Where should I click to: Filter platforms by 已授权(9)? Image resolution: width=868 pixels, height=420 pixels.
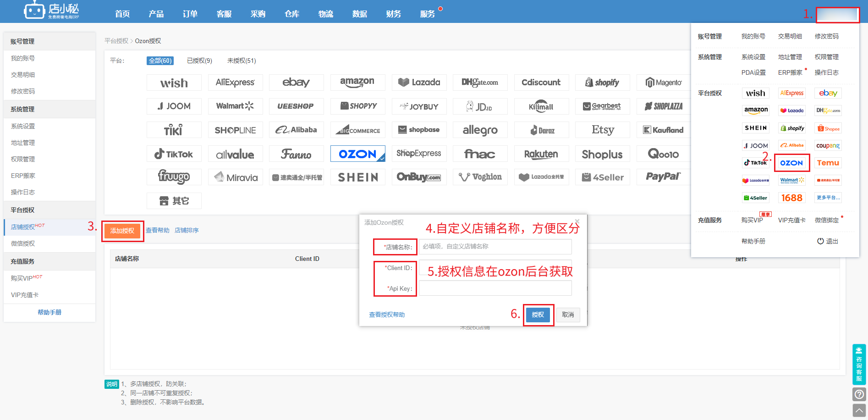199,61
